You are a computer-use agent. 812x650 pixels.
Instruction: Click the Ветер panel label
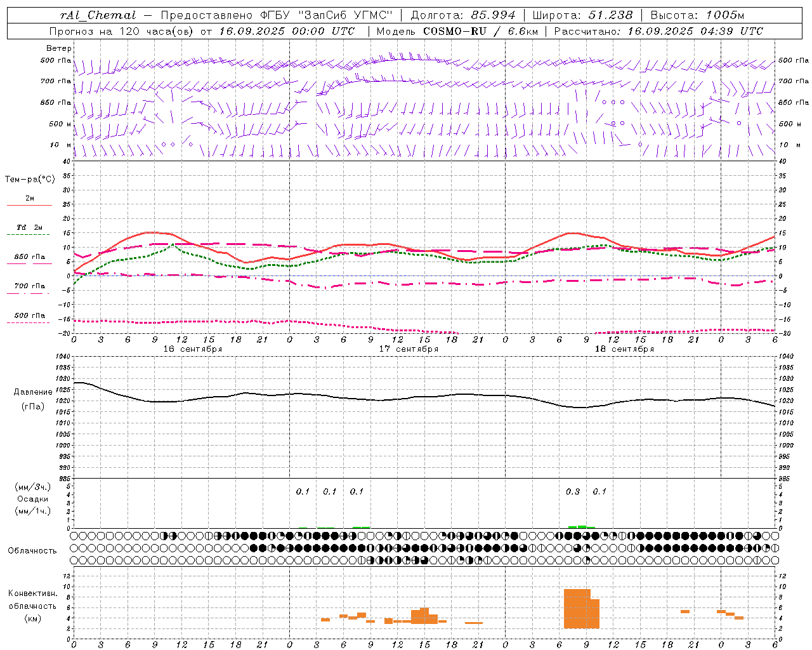(x=58, y=48)
